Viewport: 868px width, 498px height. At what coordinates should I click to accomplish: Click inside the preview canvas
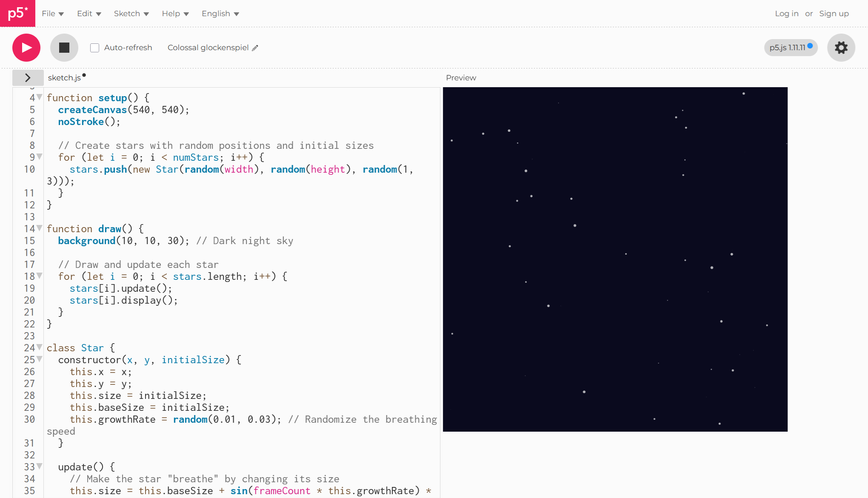615,259
